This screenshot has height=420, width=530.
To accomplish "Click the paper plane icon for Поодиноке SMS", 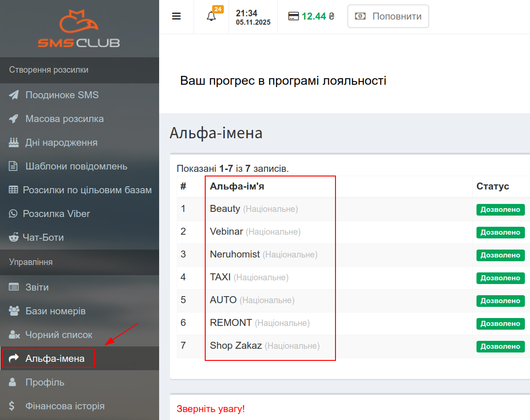I will 14,95.
